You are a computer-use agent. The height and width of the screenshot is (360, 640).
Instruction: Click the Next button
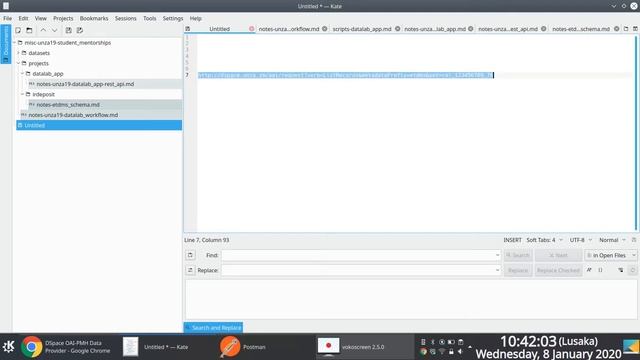tap(558, 255)
